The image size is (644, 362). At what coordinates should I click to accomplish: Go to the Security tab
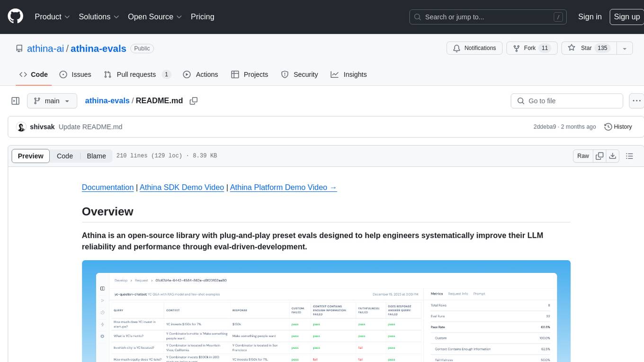[299, 74]
